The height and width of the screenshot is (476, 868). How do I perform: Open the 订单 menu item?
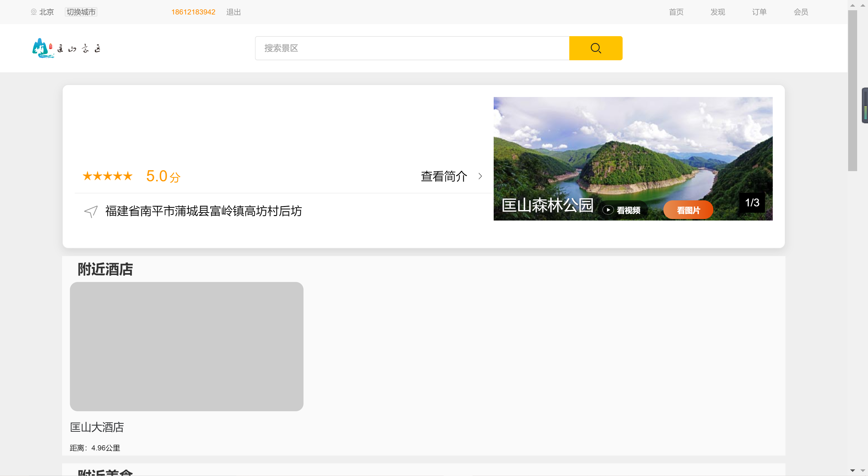point(759,12)
